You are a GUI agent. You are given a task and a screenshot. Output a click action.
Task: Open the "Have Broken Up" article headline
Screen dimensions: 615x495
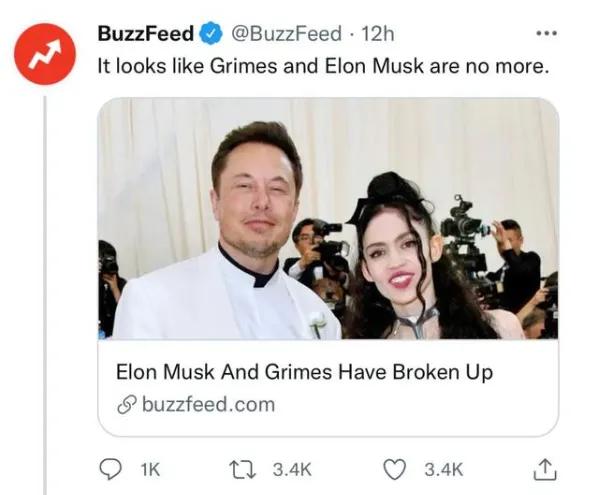[304, 372]
